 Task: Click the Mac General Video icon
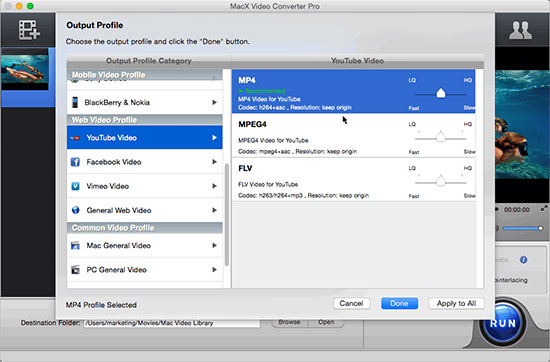coord(75,246)
